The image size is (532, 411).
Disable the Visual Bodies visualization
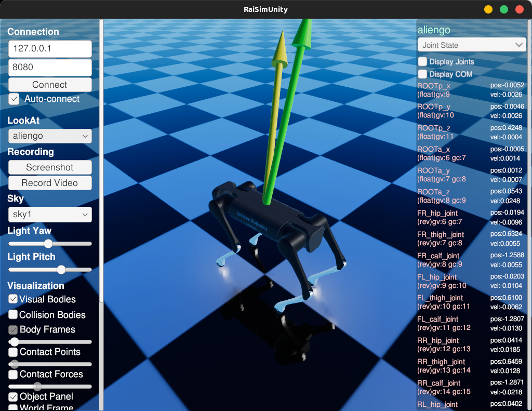pyautogui.click(x=12, y=299)
